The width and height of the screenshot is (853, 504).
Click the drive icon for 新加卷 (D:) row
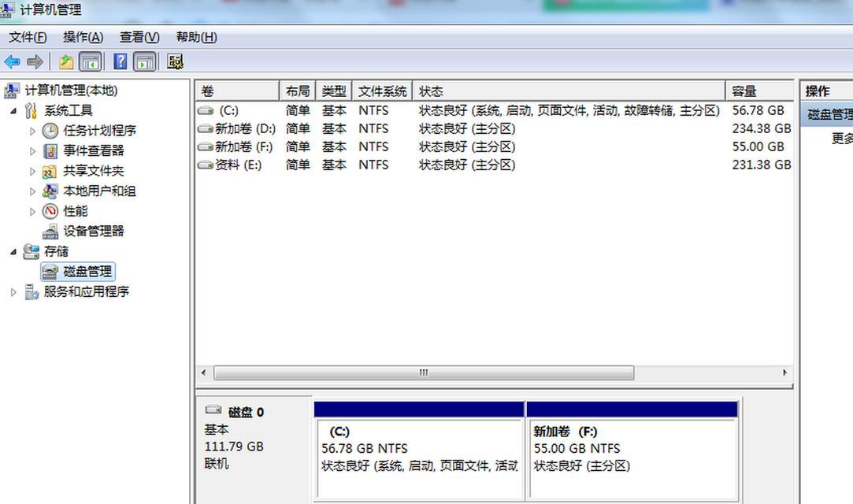pyautogui.click(x=205, y=129)
